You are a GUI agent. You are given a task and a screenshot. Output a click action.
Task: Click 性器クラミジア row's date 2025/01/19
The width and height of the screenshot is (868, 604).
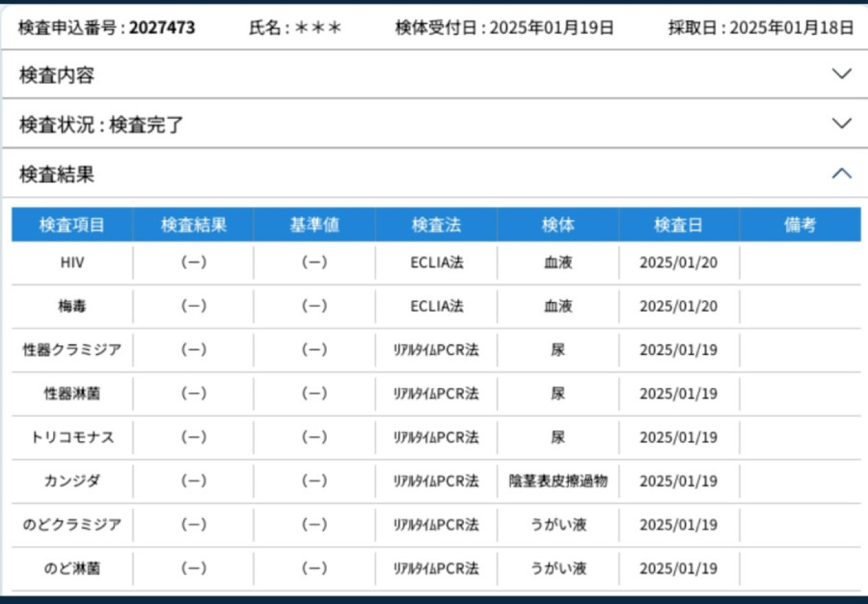[679, 350]
